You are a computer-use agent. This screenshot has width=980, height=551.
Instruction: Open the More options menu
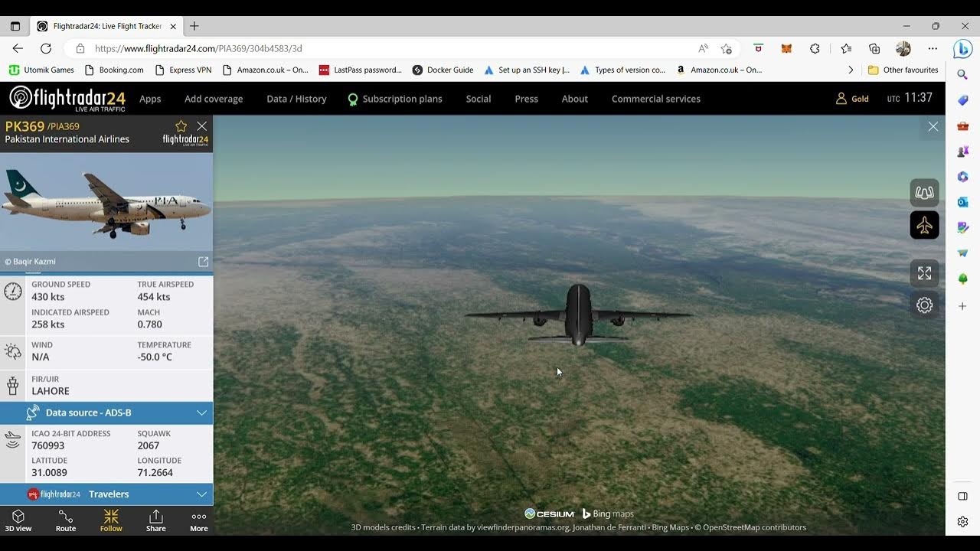click(199, 520)
